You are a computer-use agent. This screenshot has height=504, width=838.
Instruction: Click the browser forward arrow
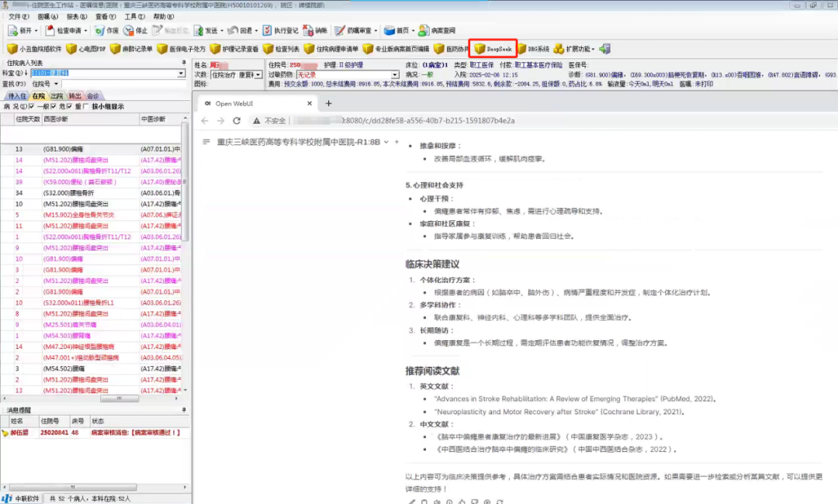pyautogui.click(x=220, y=121)
